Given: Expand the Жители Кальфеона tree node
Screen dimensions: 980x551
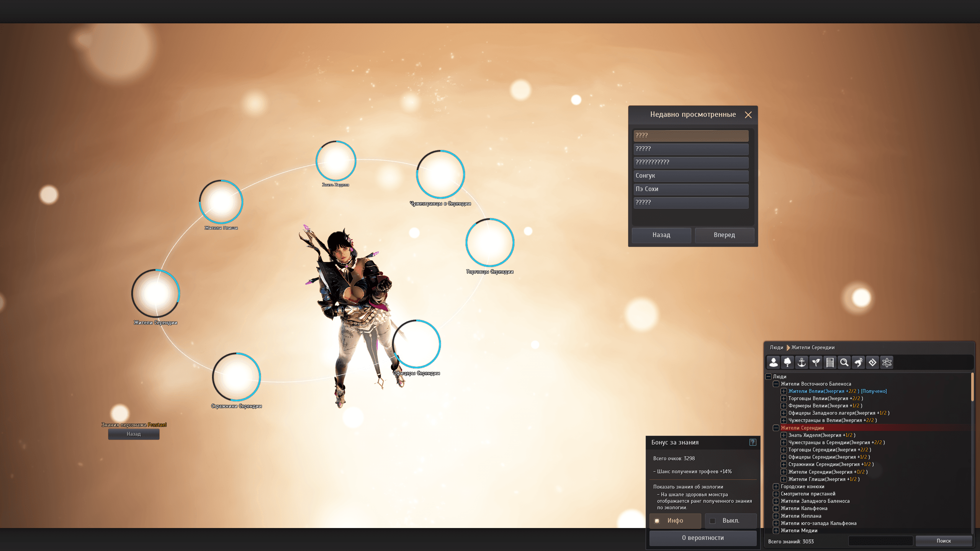Looking at the screenshot, I should click(x=776, y=508).
